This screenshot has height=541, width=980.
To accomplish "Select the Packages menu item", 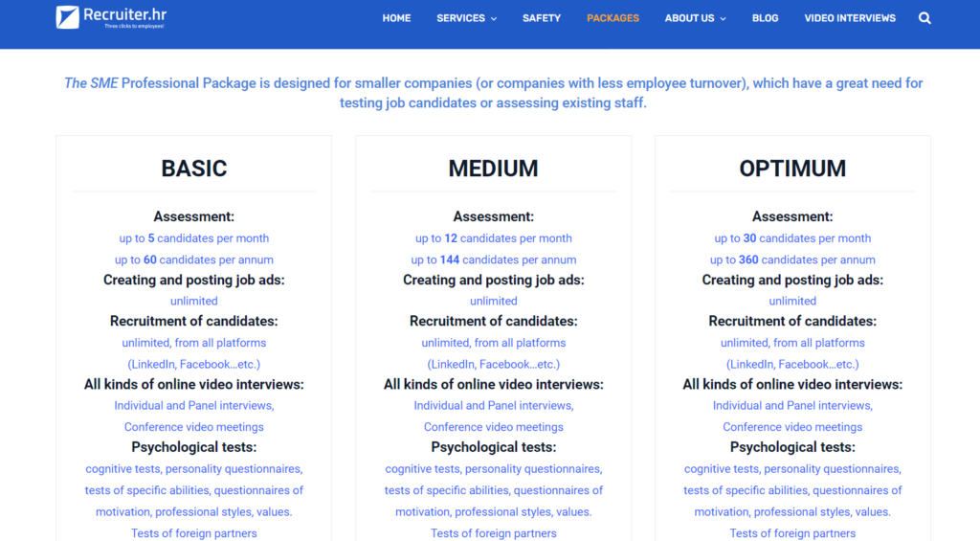I will pyautogui.click(x=612, y=18).
